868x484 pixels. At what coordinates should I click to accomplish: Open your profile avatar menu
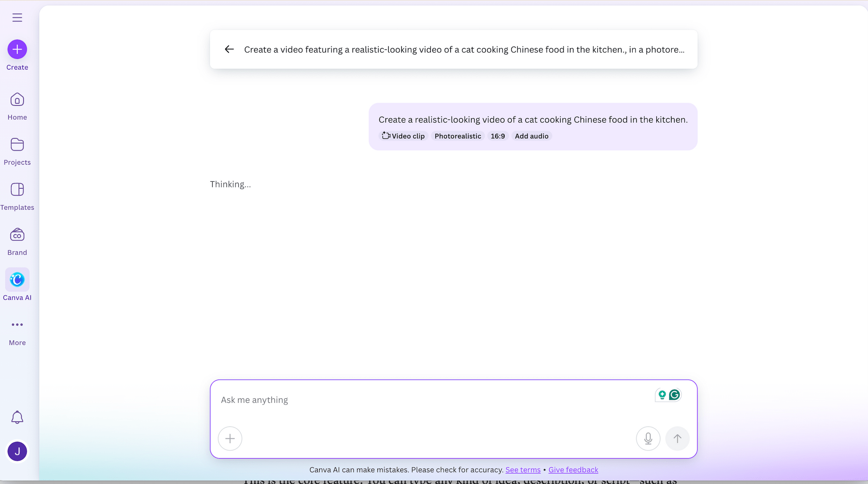click(x=17, y=451)
